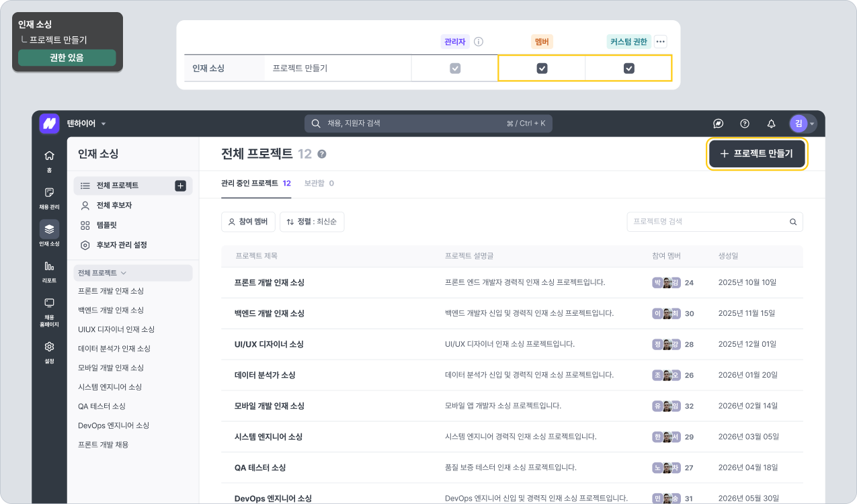Click the 생성일 column header
Viewport: 857px width, 504px height.
click(729, 257)
